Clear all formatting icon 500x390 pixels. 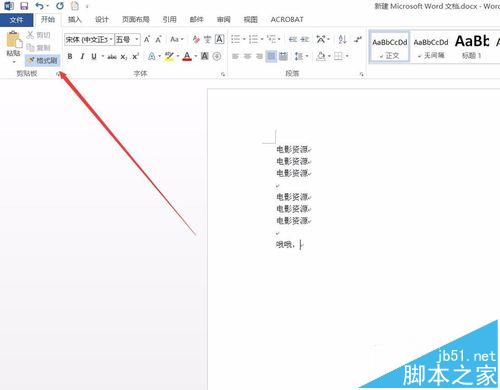pos(196,40)
